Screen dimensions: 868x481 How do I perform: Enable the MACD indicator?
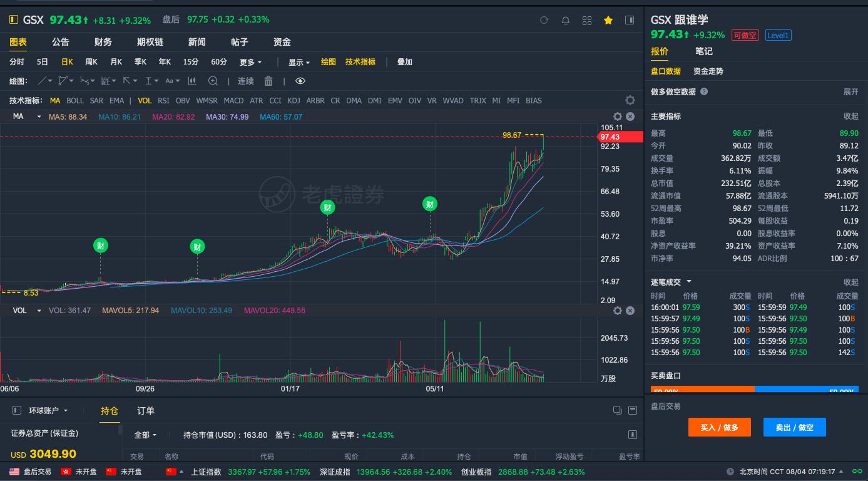pos(233,100)
